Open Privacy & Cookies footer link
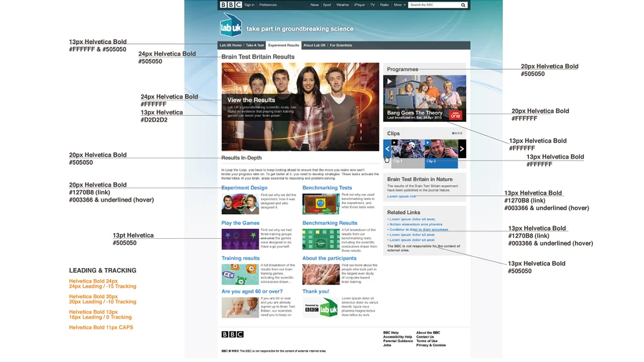644x362 pixels. (431, 345)
